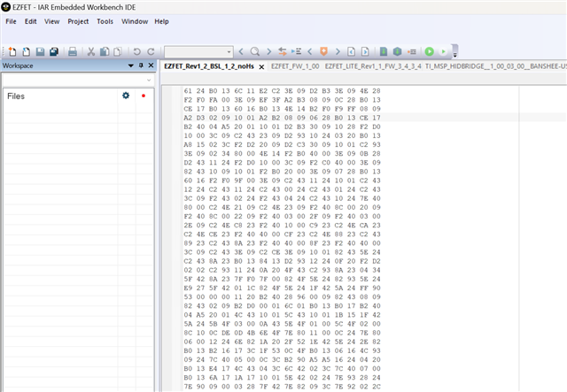The width and height of the screenshot is (567, 392).
Task: Open the File menu
Action: (11, 21)
